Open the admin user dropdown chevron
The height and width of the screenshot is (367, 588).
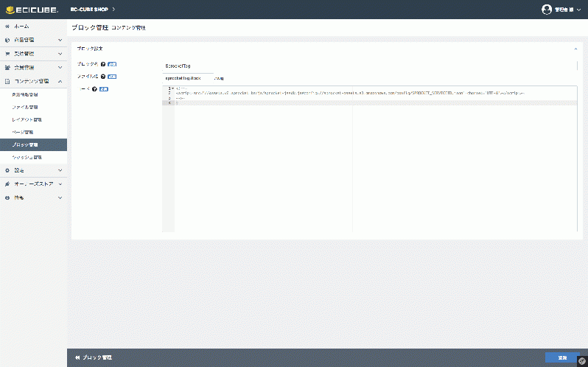[x=578, y=10]
